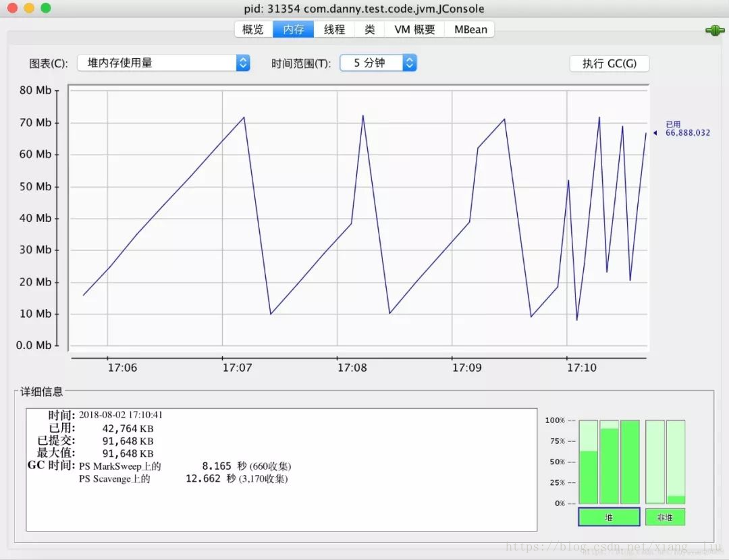Click the green connection status icon
Screen dimensions: 729x560
pos(715,30)
